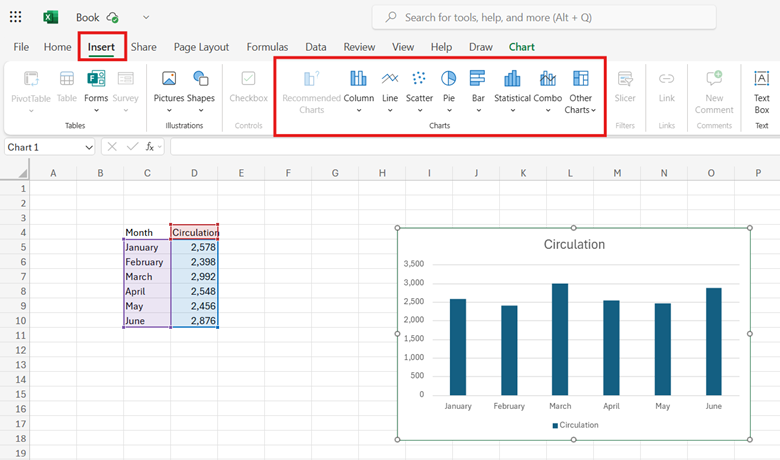Image resolution: width=780 pixels, height=460 pixels.
Task: Click the Statistical chart icon
Action: [512, 79]
